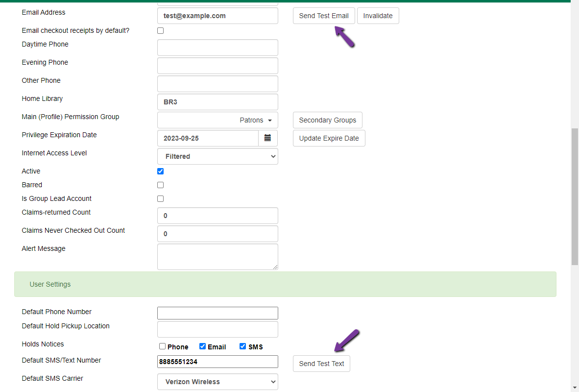Disable Email holds notices
Image resolution: width=579 pixels, height=392 pixels.
[202, 346]
